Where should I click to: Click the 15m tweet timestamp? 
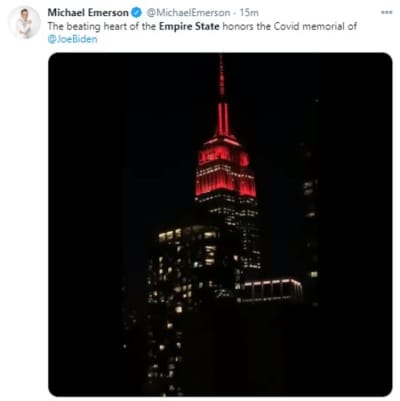[x=249, y=13]
